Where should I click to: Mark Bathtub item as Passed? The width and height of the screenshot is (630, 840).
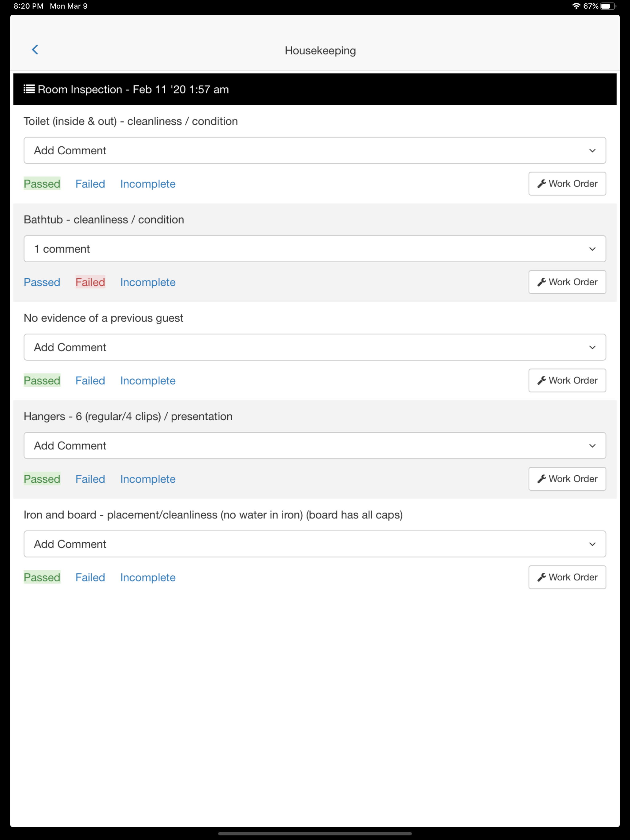point(42,282)
